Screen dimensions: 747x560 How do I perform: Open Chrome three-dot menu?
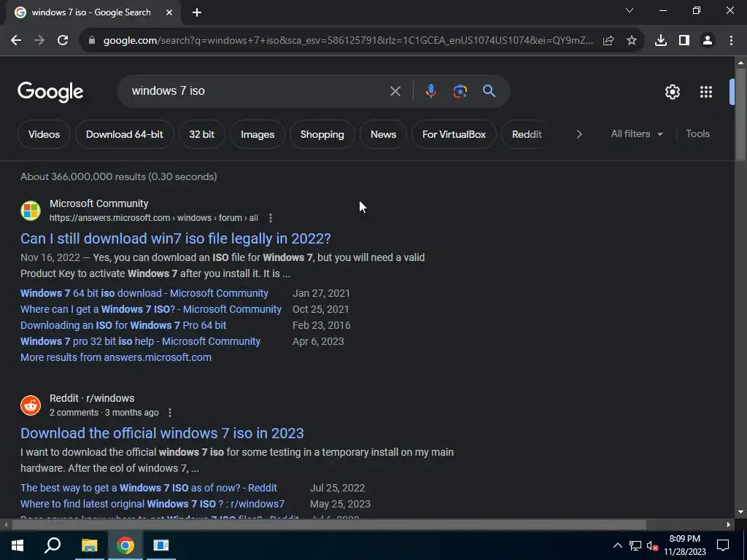click(x=731, y=41)
